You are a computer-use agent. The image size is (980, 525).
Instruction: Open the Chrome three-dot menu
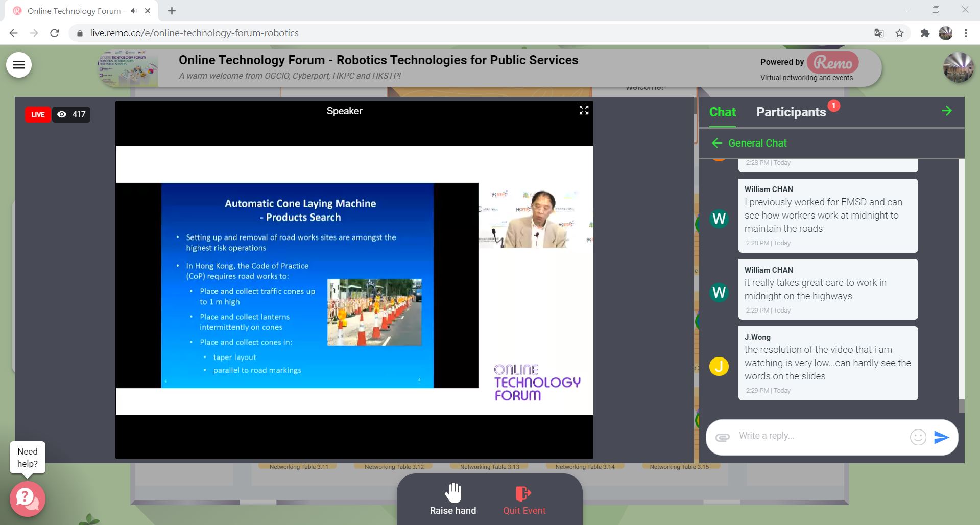[x=966, y=33]
